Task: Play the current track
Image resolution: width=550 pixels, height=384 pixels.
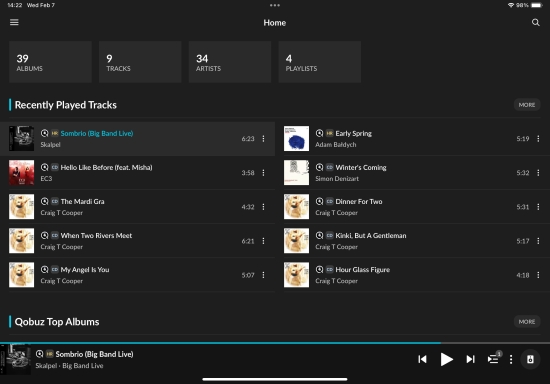Action: click(446, 359)
